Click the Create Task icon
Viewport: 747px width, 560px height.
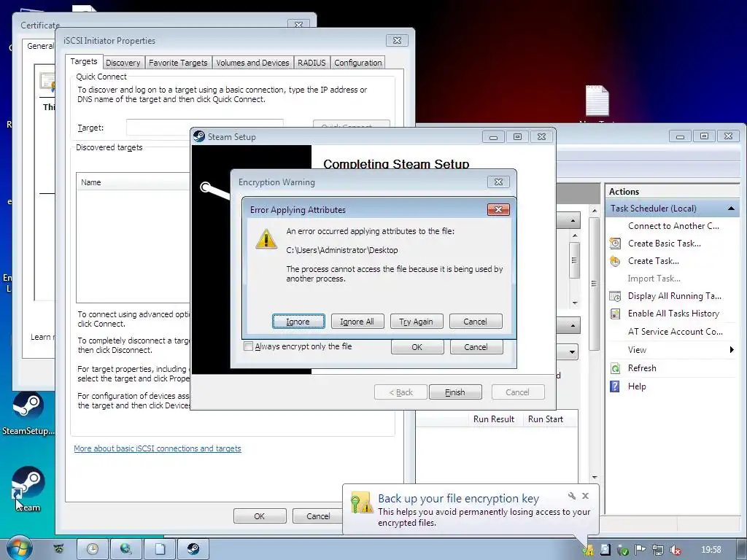click(x=615, y=261)
